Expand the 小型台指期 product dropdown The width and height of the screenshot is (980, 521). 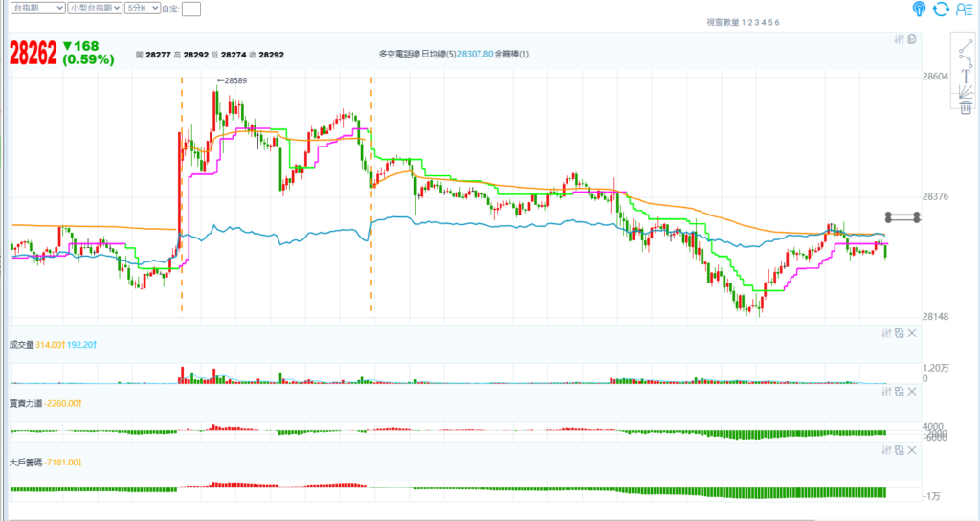pyautogui.click(x=95, y=8)
